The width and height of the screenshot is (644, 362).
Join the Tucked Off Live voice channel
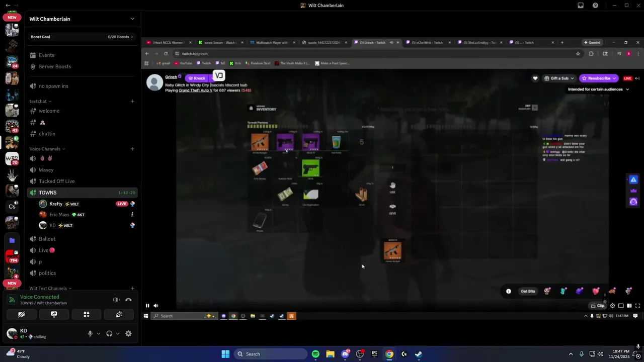(x=82, y=181)
